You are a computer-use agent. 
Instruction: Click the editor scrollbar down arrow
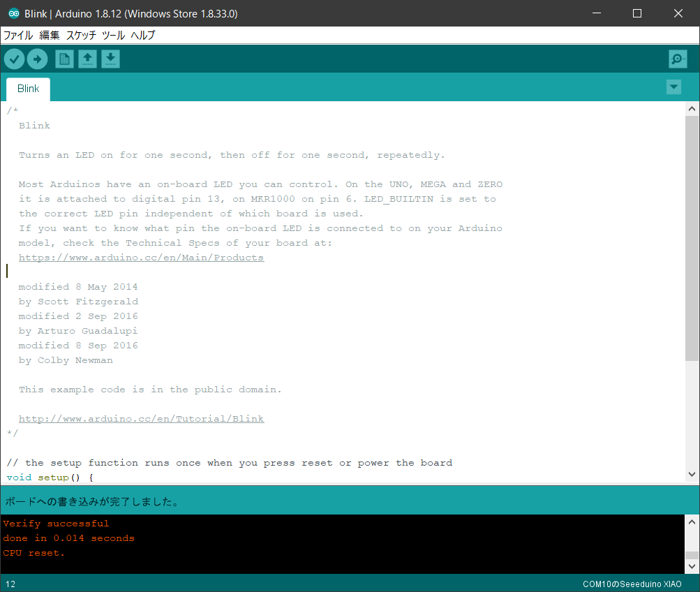692,474
